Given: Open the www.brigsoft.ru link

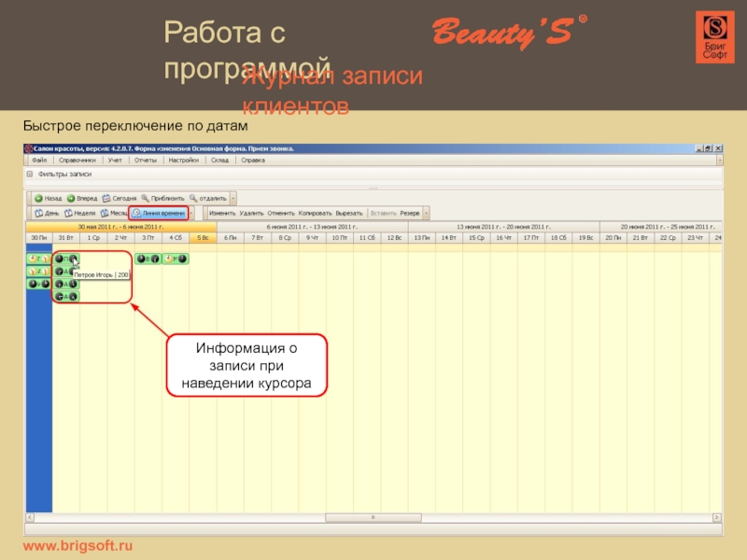Looking at the screenshot, I should [x=78, y=546].
